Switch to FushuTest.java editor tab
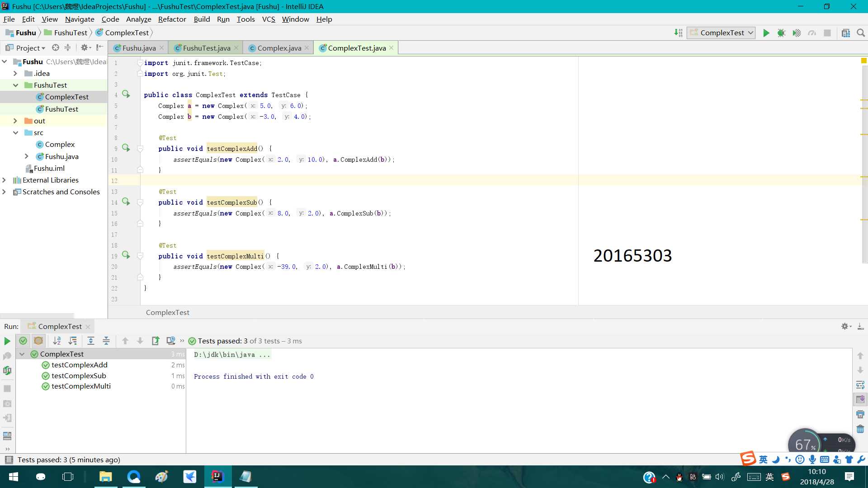The height and width of the screenshot is (488, 868). tap(207, 48)
